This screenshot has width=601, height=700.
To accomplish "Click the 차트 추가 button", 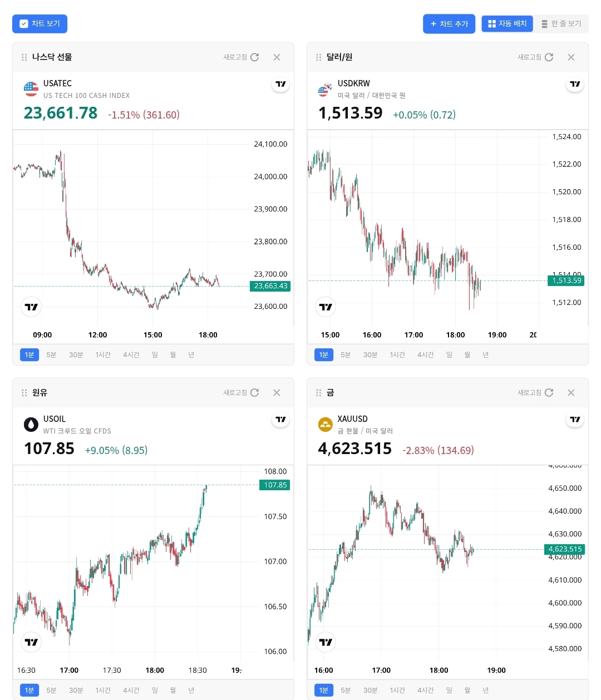I will tap(449, 24).
